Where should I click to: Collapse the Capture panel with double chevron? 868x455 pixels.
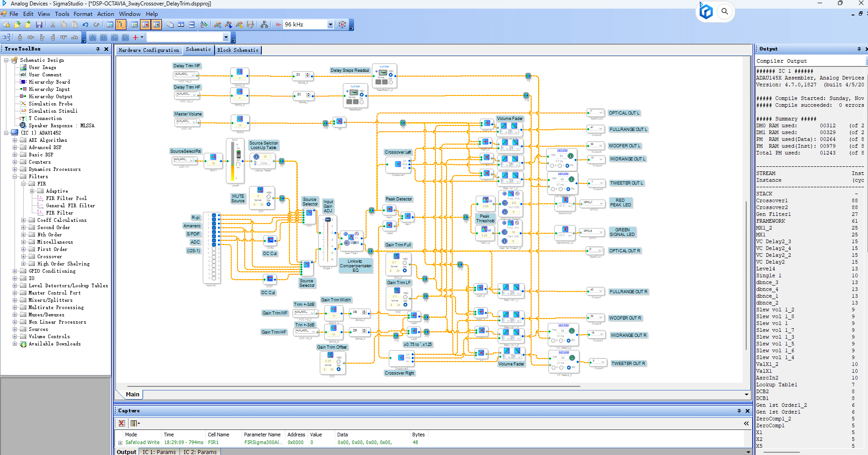pos(746,423)
